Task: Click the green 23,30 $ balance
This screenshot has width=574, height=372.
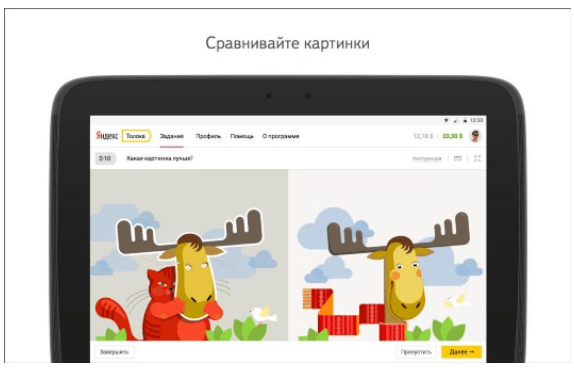Action: point(452,136)
